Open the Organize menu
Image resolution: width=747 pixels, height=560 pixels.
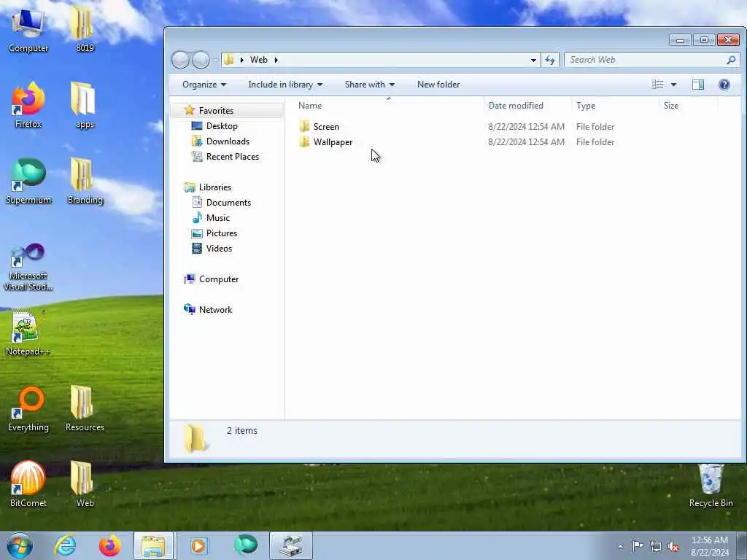204,85
